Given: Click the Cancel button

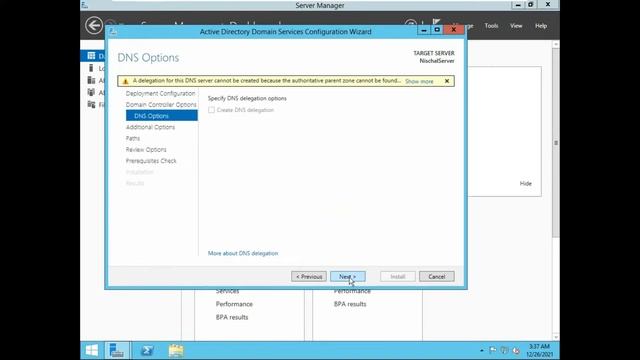Looking at the screenshot, I should pos(436,276).
